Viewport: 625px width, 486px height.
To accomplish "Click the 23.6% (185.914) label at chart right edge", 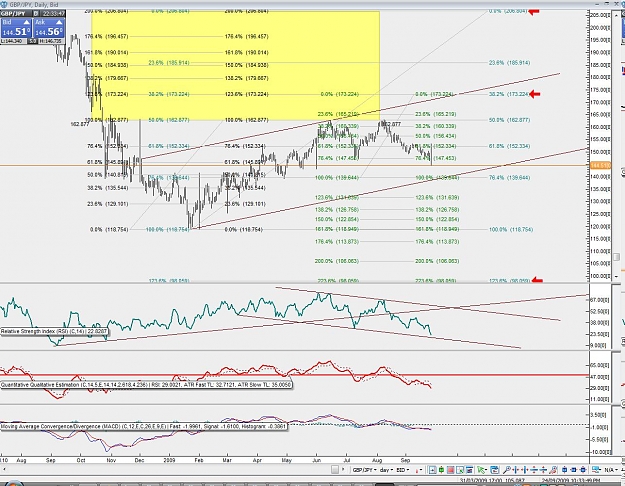I will point(509,63).
